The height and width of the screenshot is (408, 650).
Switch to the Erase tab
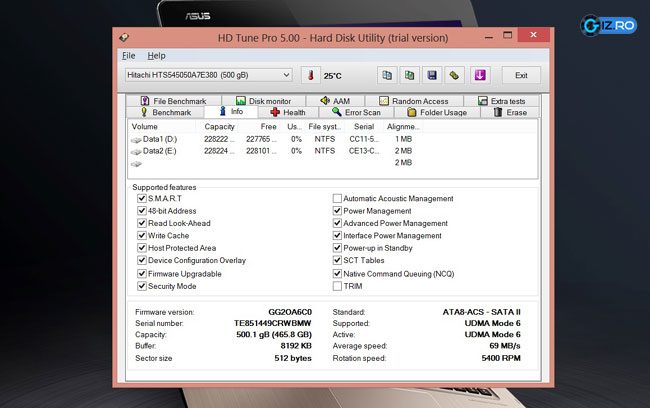tap(510, 112)
